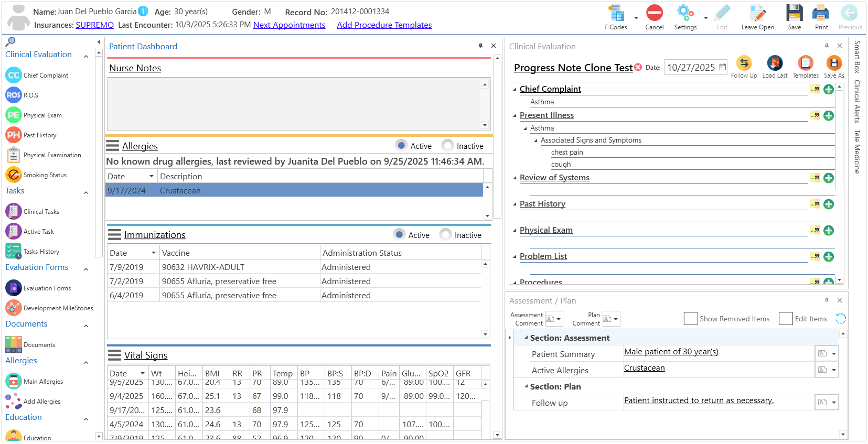Screen dimensions: 868x444
Task: Add item to Chief Complaint with plus icon
Action: (829, 89)
